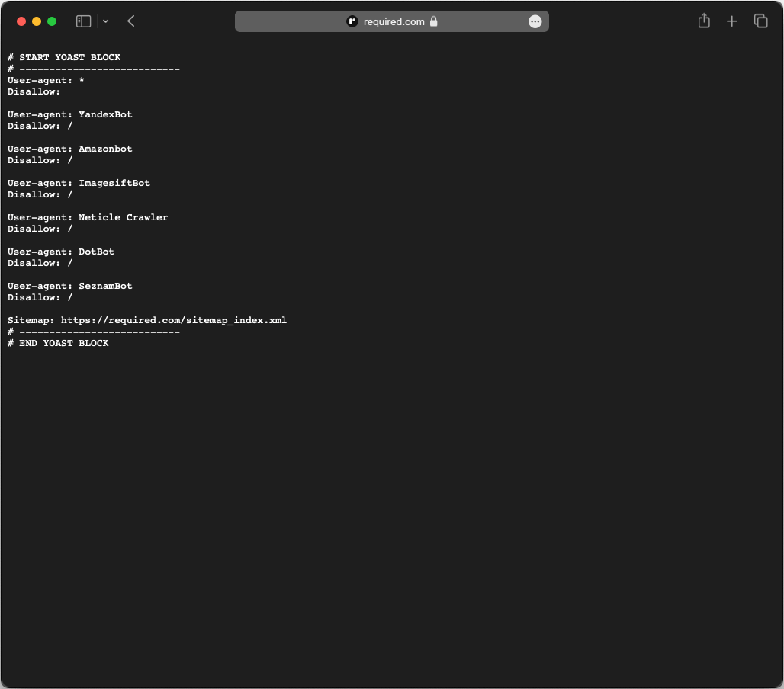Screen dimensions: 784x689
Task: Click the '# END YOAST BLOCK' comment
Action: tap(58, 343)
